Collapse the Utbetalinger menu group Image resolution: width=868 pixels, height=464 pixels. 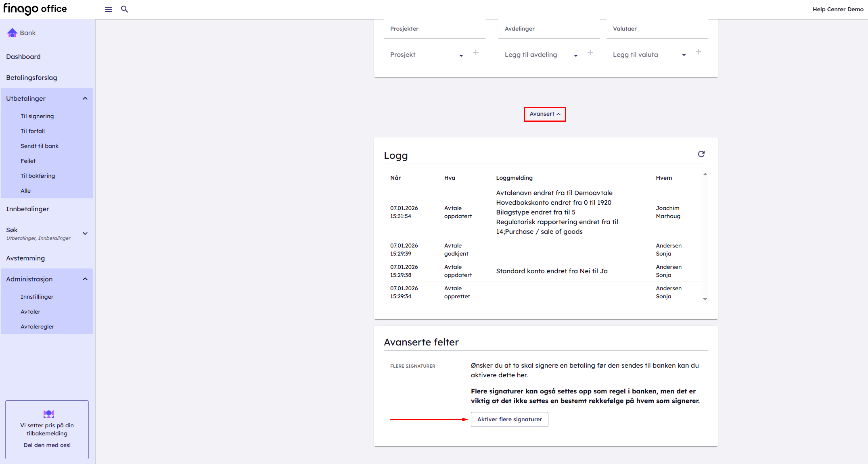point(85,98)
